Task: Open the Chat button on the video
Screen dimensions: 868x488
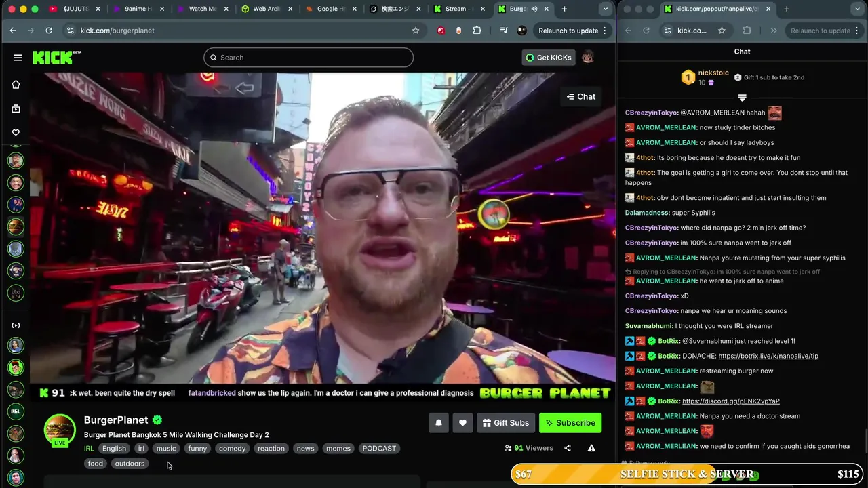Action: (580, 97)
